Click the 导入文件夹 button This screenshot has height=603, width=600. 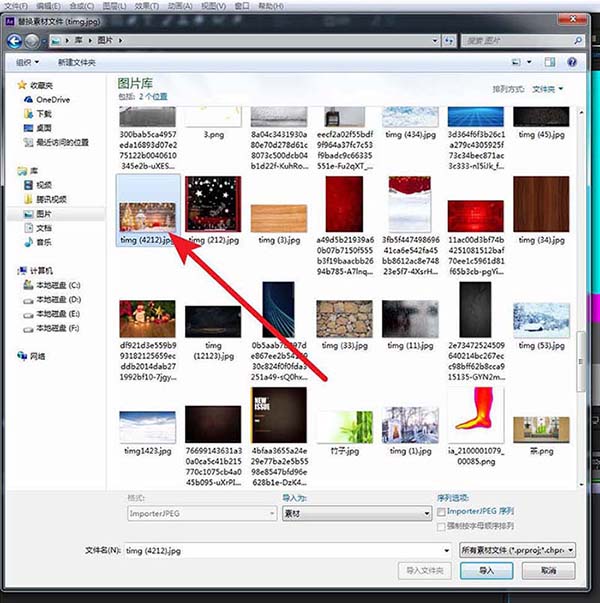click(425, 570)
